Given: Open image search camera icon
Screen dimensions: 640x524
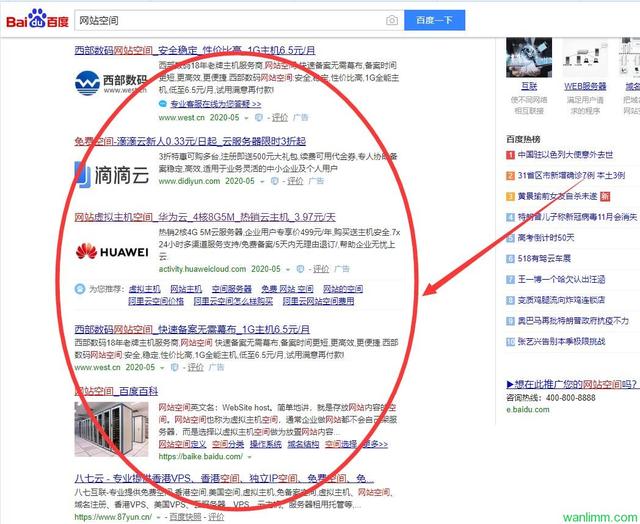Looking at the screenshot, I should (x=391, y=20).
